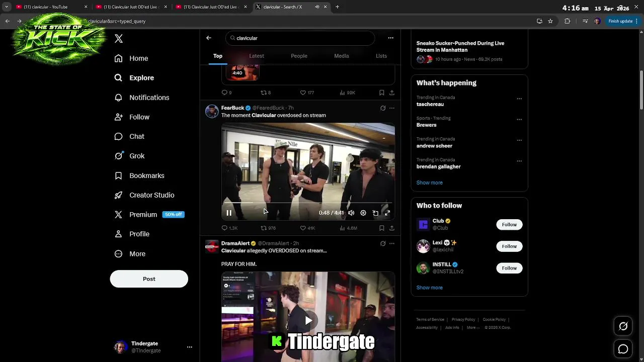Screen dimensions: 644x362
Task: Open FearBuck post more menu
Action: tap(392, 108)
